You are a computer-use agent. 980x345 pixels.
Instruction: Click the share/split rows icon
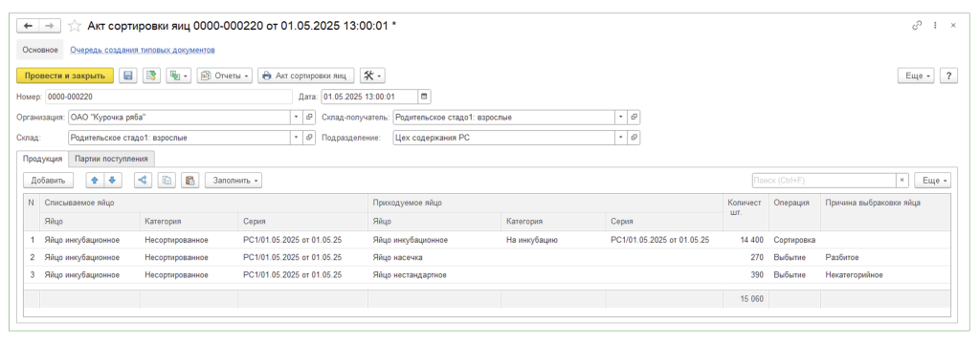pyautogui.click(x=144, y=181)
